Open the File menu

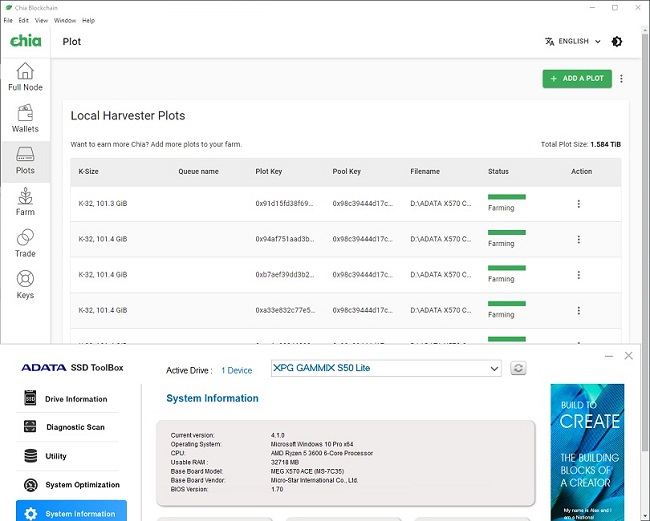tap(8, 20)
